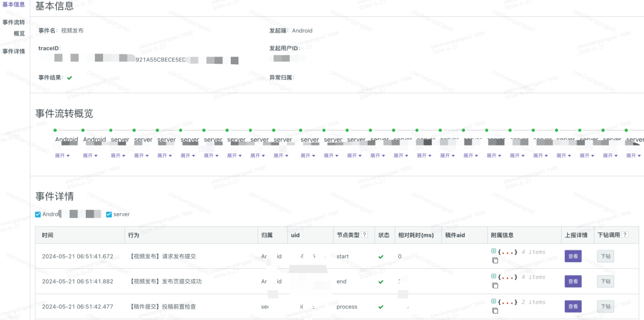644x320 pixels.
Task: Click 下钻 for 投稿前置检查 row
Action: (x=605, y=306)
